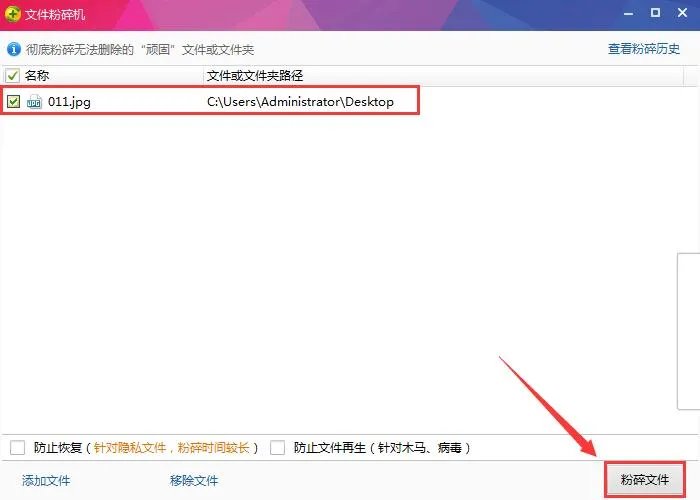Uncheck the 011.jpg file checkbox

coord(13,101)
